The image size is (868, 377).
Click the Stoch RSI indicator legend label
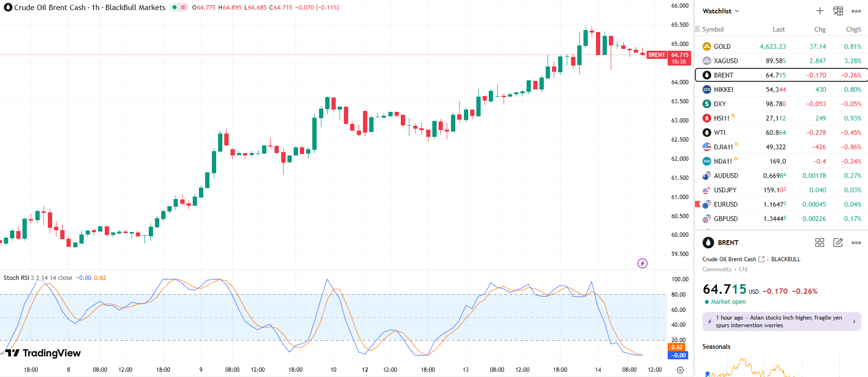pyautogui.click(x=17, y=278)
